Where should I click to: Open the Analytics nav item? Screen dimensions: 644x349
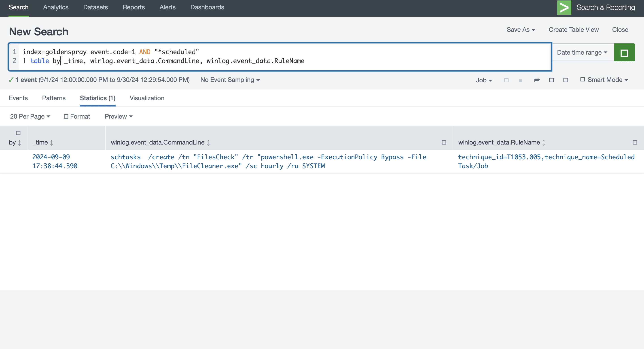[56, 7]
